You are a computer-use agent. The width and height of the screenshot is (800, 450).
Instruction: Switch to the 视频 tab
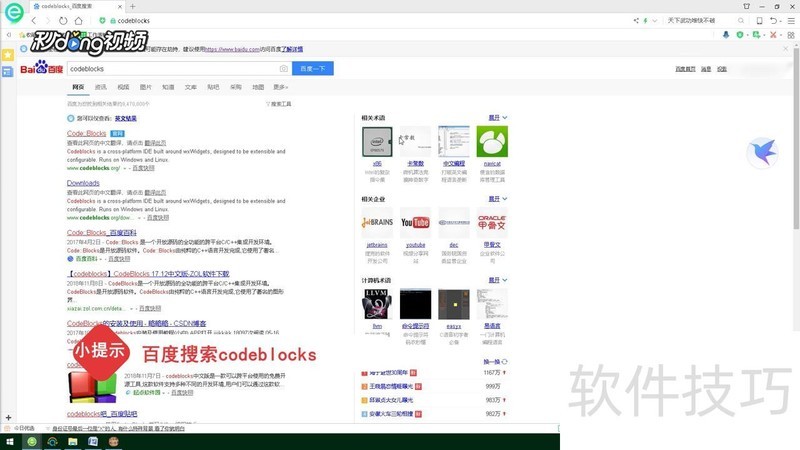click(x=123, y=87)
